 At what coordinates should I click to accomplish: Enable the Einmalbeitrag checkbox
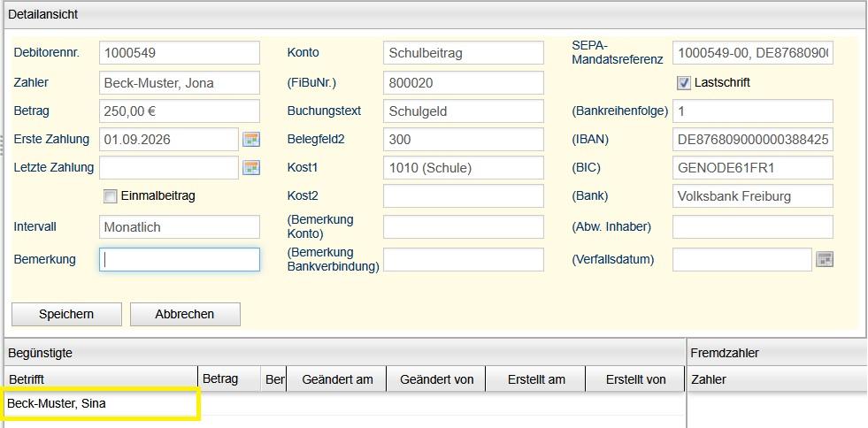[111, 195]
